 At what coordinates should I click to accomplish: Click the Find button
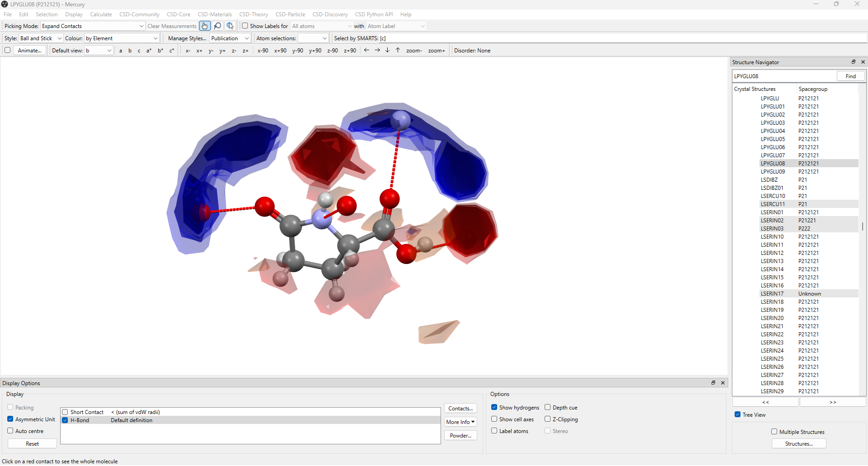coord(851,76)
